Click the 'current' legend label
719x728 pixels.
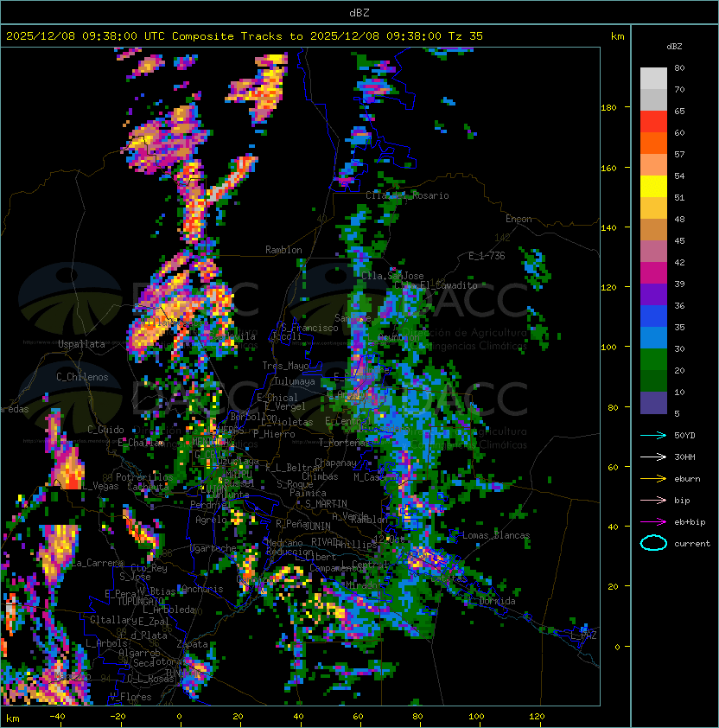(x=692, y=544)
